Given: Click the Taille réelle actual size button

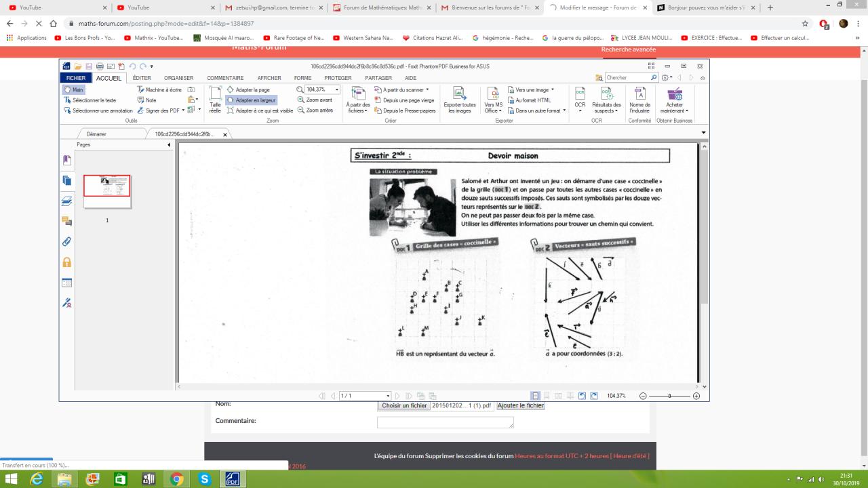Looking at the screenshot, I should pos(215,100).
